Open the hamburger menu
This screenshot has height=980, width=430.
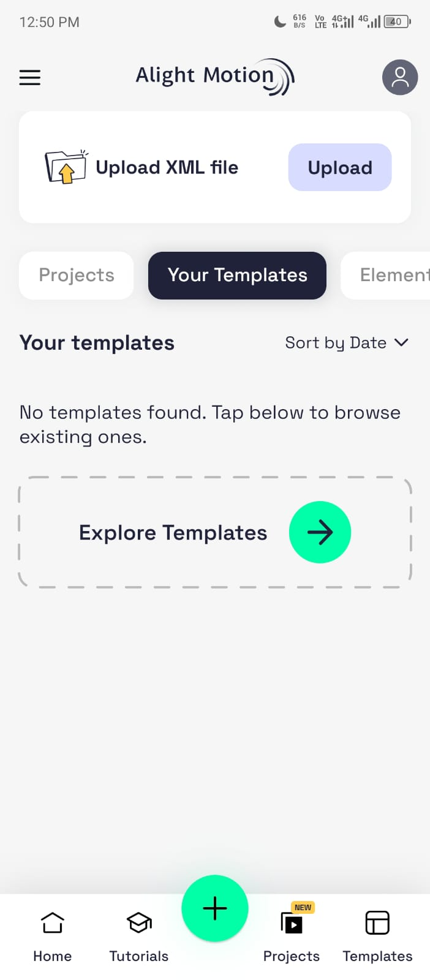30,77
